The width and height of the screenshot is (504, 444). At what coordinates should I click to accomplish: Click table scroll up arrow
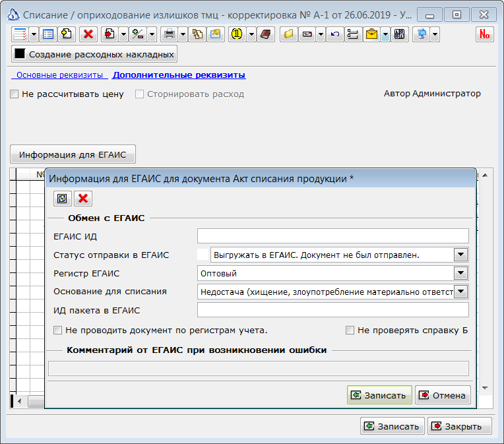pyautogui.click(x=486, y=175)
